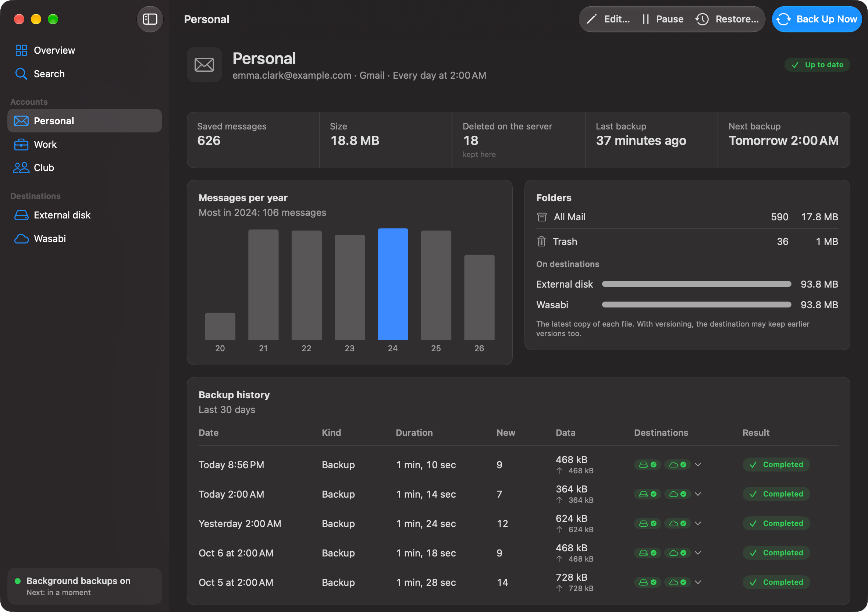Click the Deleted on the server 18 stat
Viewport: 868px width, 612px height.
click(518, 140)
